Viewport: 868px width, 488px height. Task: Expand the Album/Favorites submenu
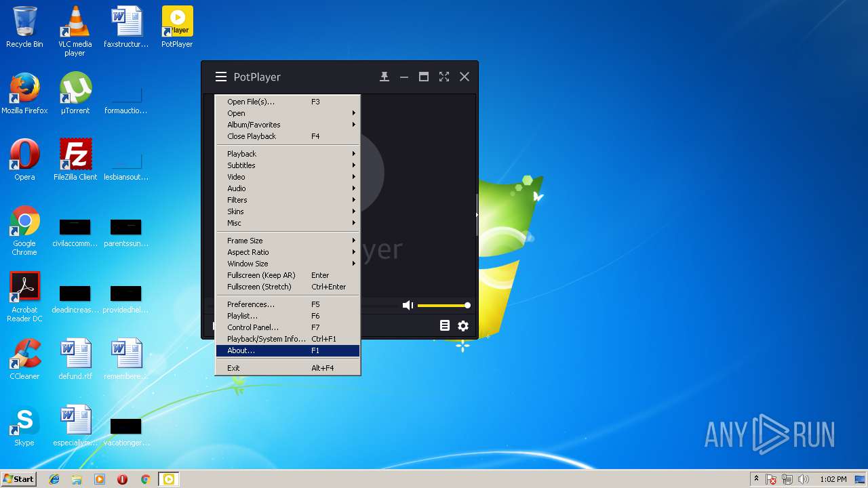coord(288,125)
